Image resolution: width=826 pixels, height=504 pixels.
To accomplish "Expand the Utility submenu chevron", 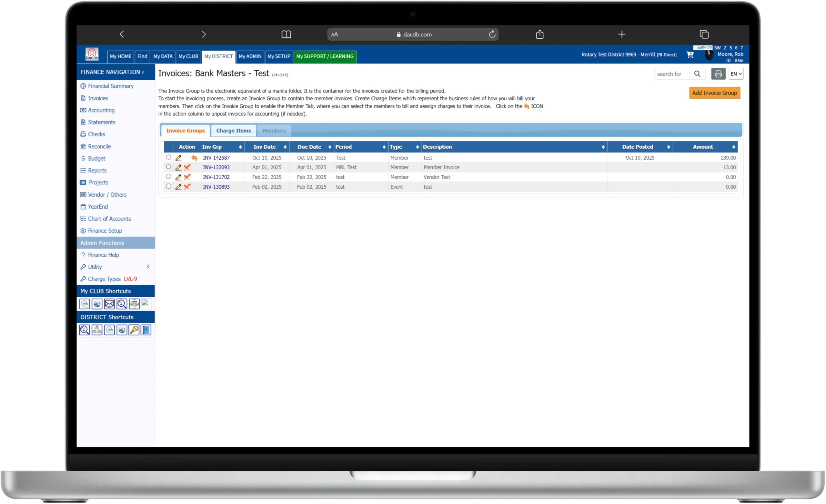I will pyautogui.click(x=148, y=267).
